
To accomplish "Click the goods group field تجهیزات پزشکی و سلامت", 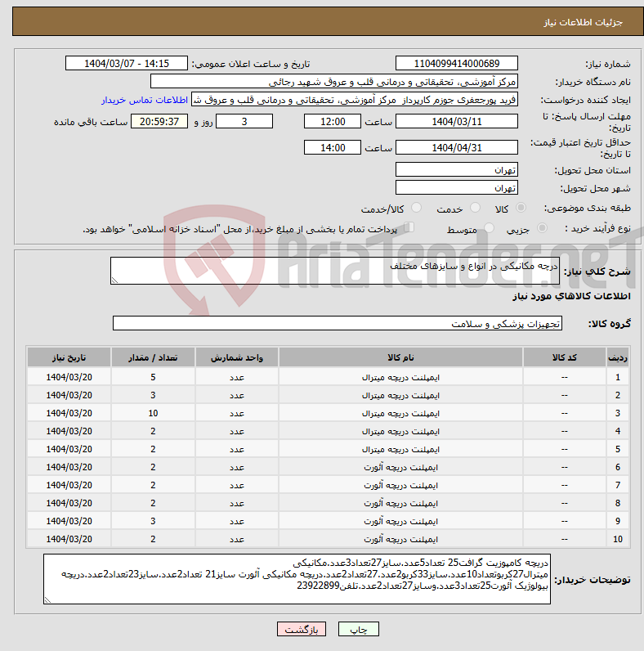I will pyautogui.click(x=338, y=323).
